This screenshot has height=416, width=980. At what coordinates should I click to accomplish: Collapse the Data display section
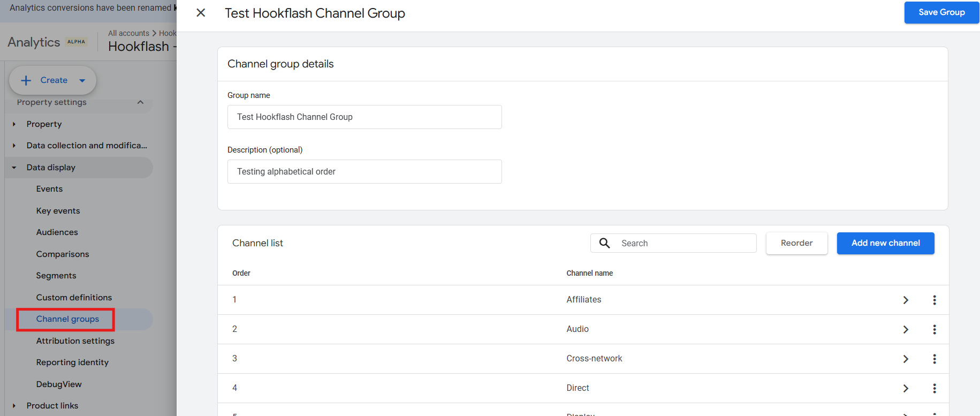pos(14,168)
